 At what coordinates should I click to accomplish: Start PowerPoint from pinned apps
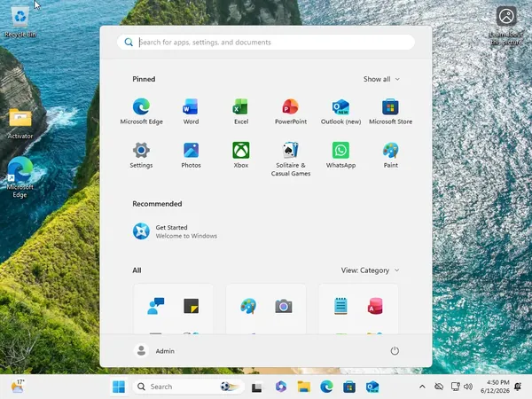(291, 112)
